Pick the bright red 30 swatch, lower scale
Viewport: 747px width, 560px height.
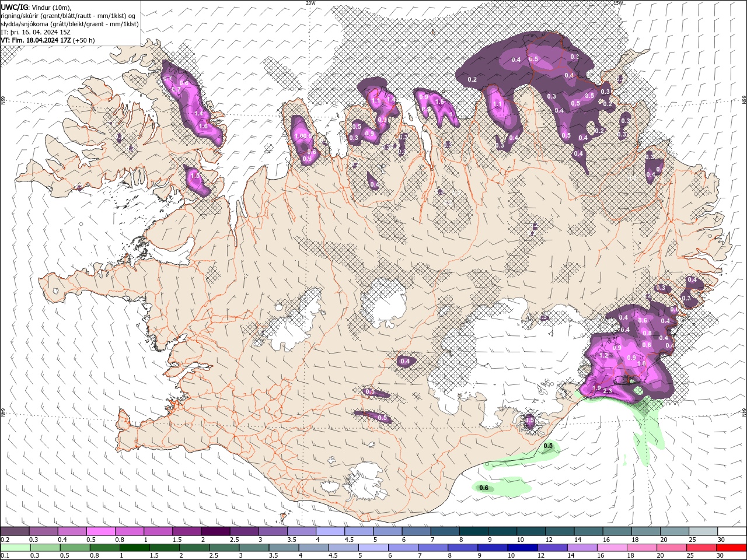point(731,548)
